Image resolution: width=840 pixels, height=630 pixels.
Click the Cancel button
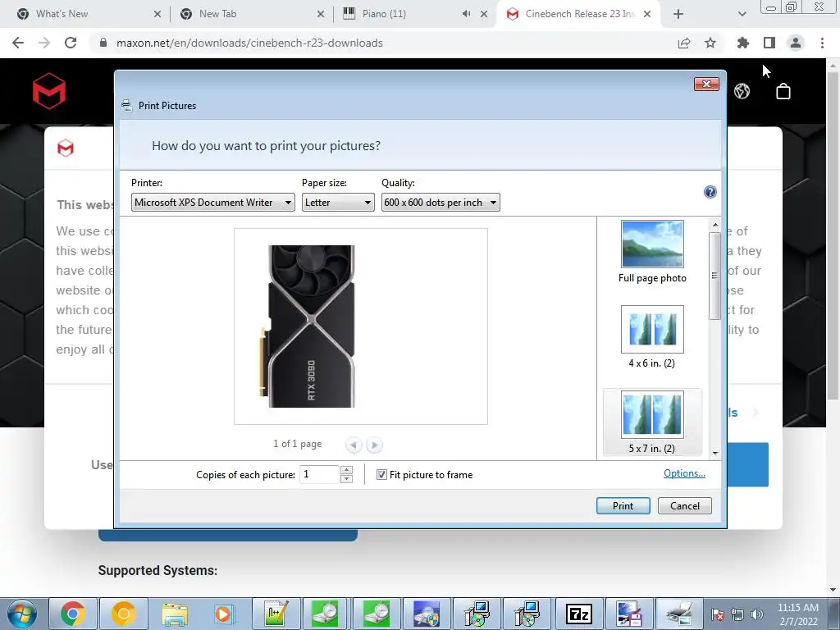tap(685, 505)
